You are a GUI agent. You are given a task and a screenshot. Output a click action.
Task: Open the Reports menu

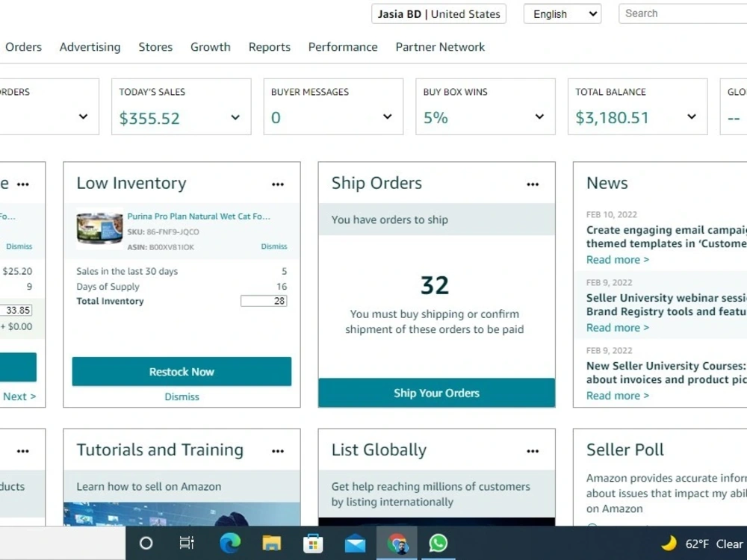tap(269, 47)
